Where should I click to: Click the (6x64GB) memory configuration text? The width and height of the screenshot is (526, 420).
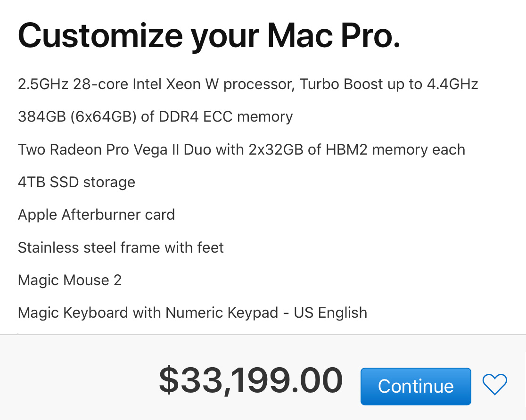tap(103, 117)
